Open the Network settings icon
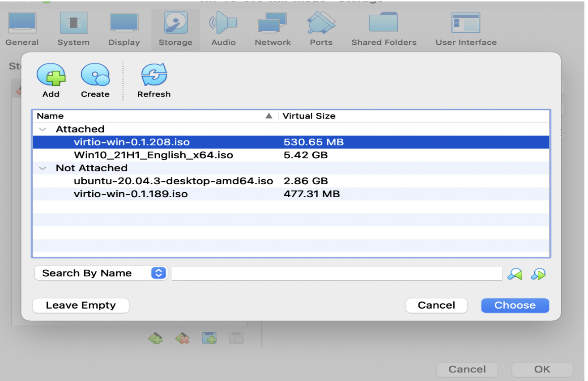Viewport: 588px width, 381px height. (273, 28)
